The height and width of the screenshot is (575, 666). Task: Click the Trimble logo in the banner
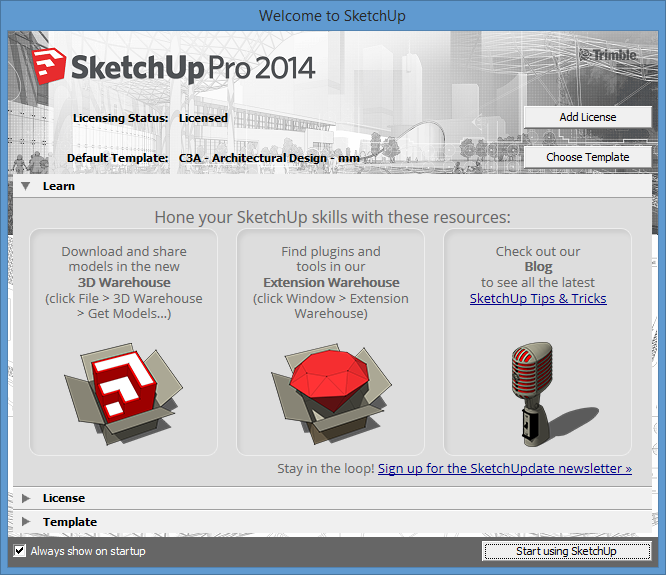coord(608,55)
